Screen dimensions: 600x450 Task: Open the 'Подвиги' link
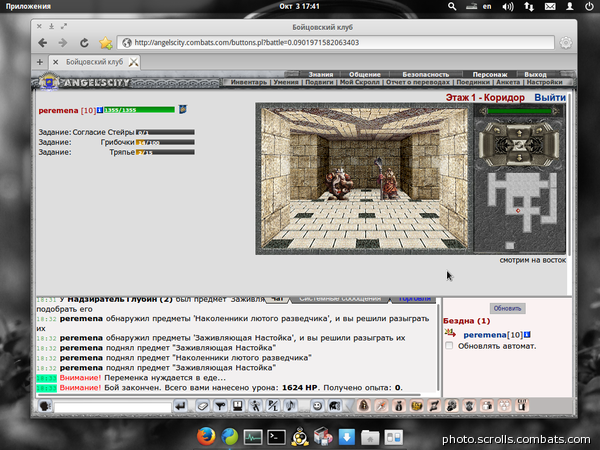319,82
